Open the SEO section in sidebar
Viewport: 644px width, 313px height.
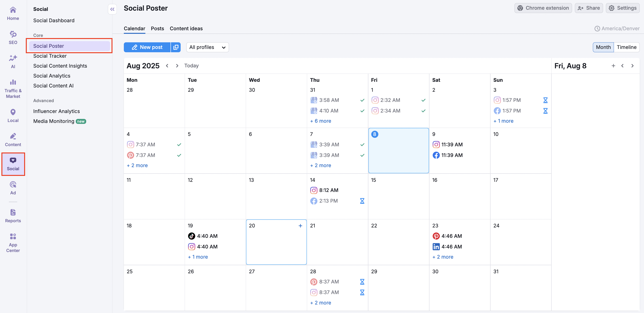tap(13, 37)
